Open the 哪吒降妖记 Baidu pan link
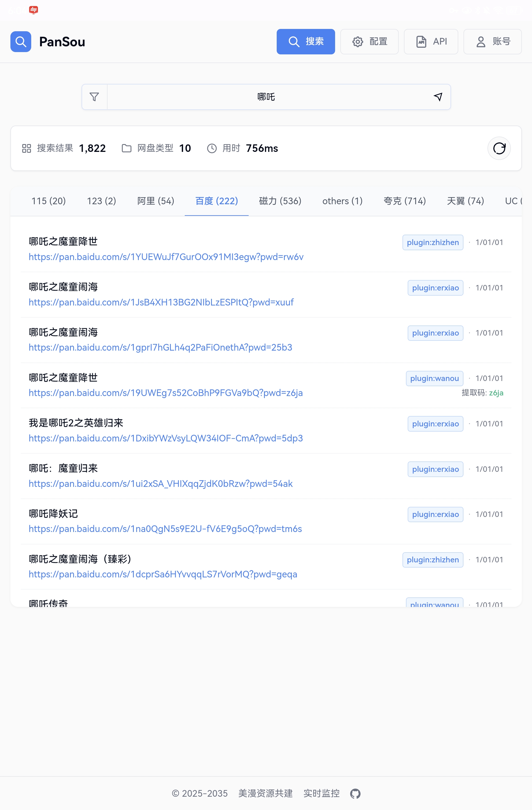The height and width of the screenshot is (810, 532). (165, 529)
